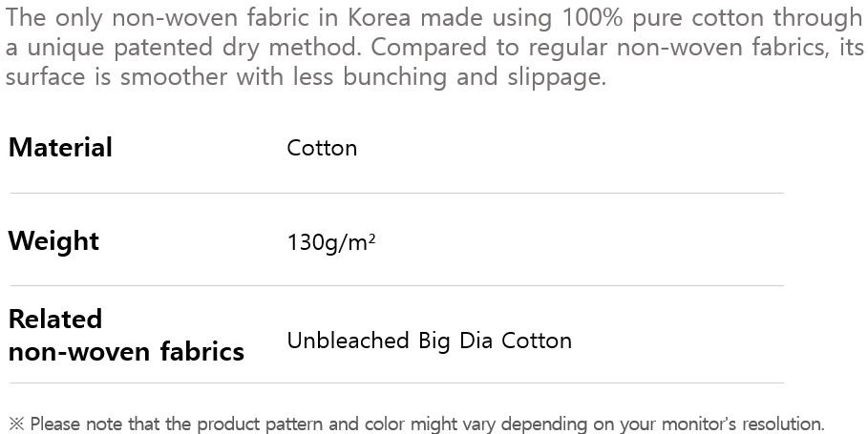Click the "Related non-woven fabrics" label
This screenshot has width=868, height=434.
pyautogui.click(x=126, y=335)
